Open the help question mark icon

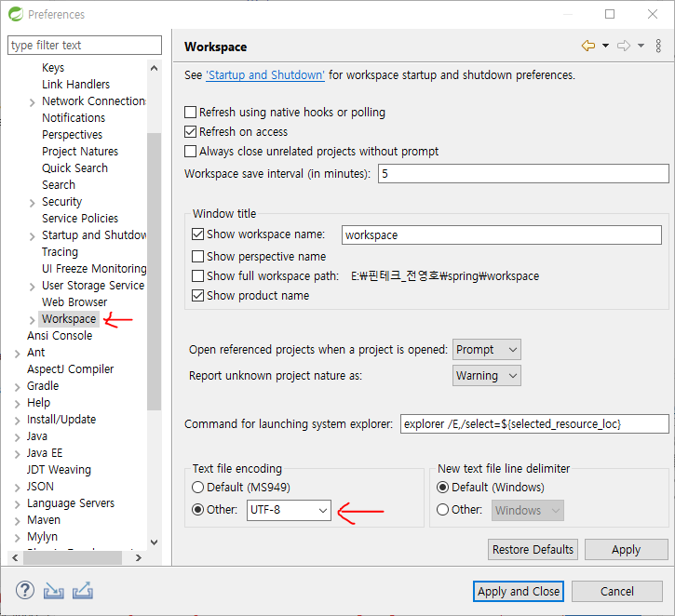point(25,590)
